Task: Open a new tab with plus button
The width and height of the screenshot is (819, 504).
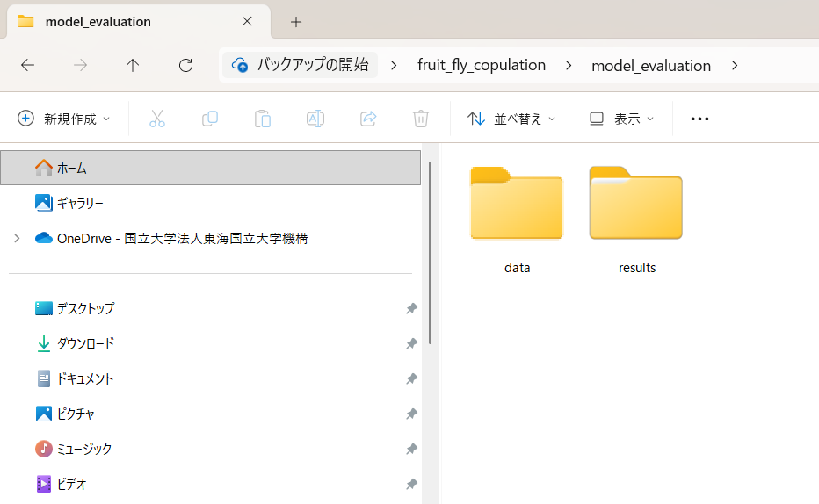Action: (296, 21)
